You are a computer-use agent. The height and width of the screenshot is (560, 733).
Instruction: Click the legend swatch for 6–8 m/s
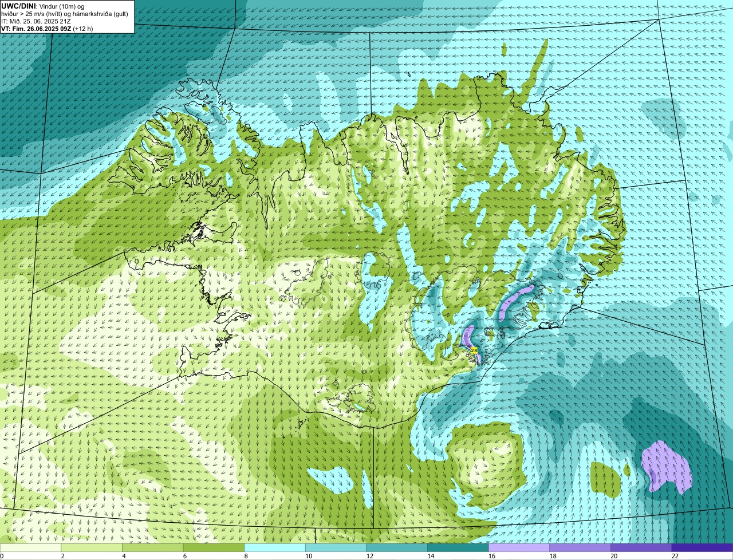tap(214, 547)
